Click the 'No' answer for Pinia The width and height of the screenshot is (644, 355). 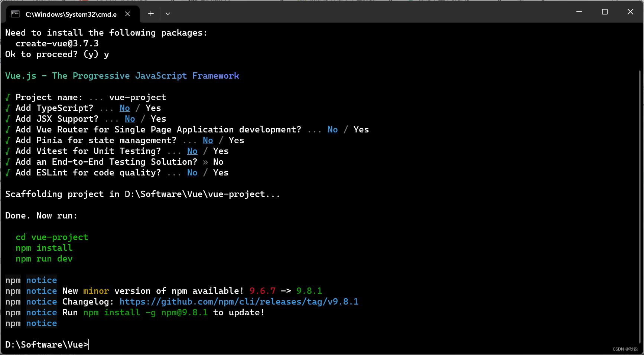click(208, 140)
